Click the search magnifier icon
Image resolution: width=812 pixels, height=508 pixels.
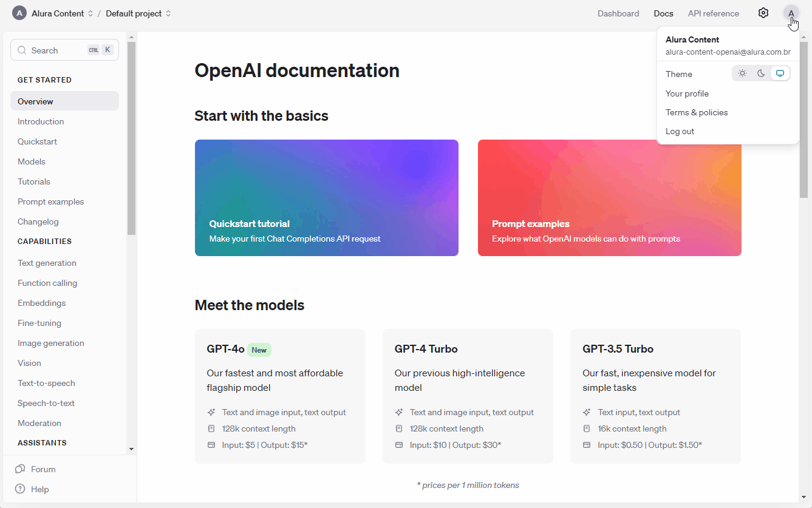22,50
